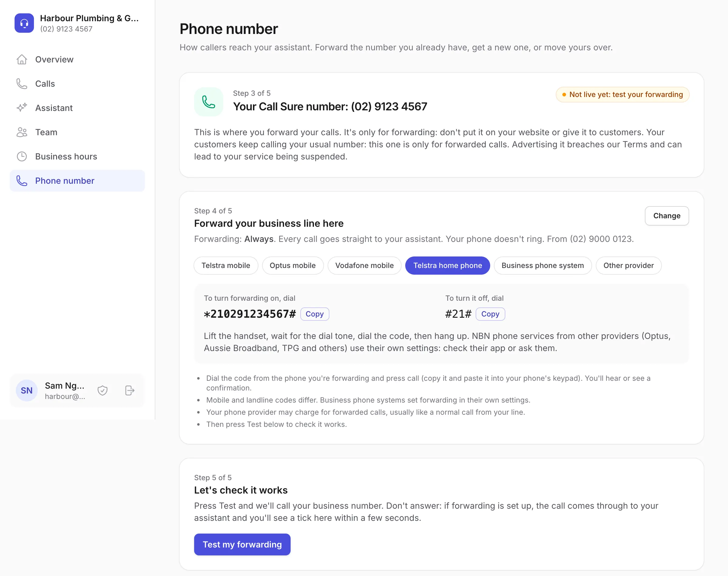Click the #21# dial code text
Viewport: 728px width, 576px height.
point(458,314)
